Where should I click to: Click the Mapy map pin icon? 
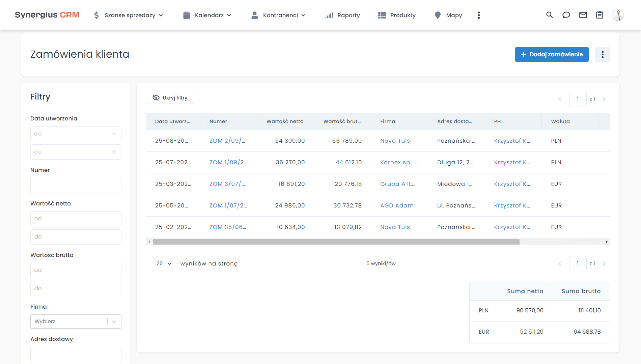(438, 15)
